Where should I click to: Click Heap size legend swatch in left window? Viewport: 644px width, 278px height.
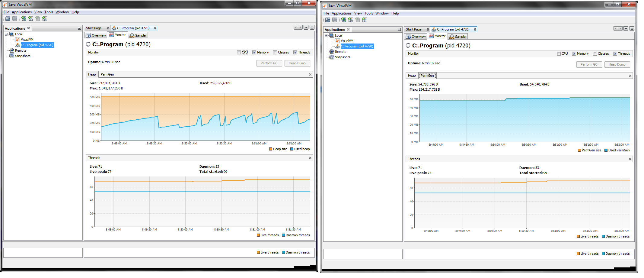pos(271,149)
